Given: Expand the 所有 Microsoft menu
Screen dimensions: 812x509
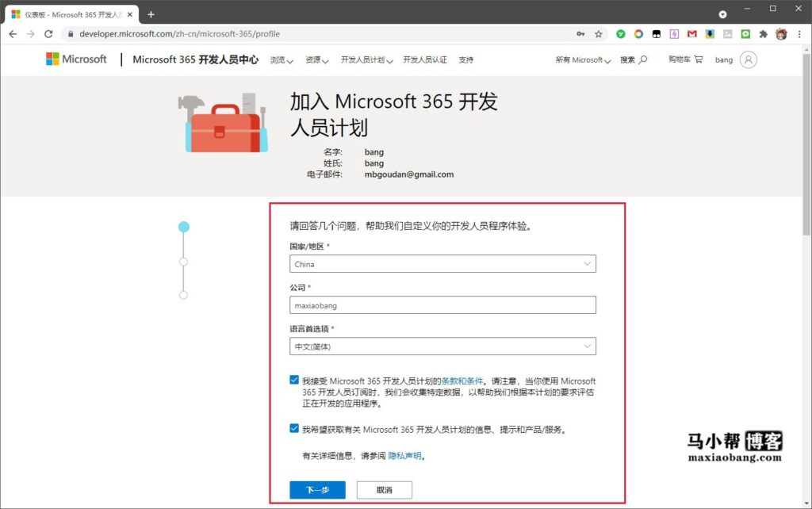Looking at the screenshot, I should [583, 59].
